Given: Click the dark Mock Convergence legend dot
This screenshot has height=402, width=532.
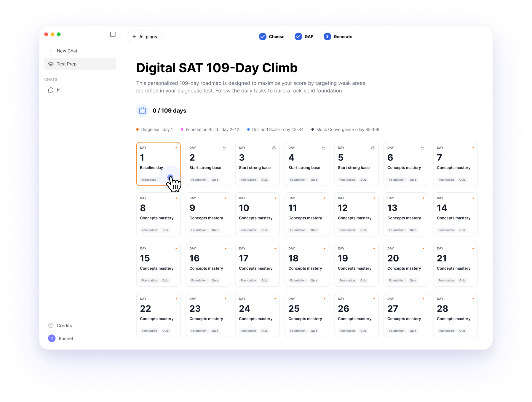Looking at the screenshot, I should [312, 129].
